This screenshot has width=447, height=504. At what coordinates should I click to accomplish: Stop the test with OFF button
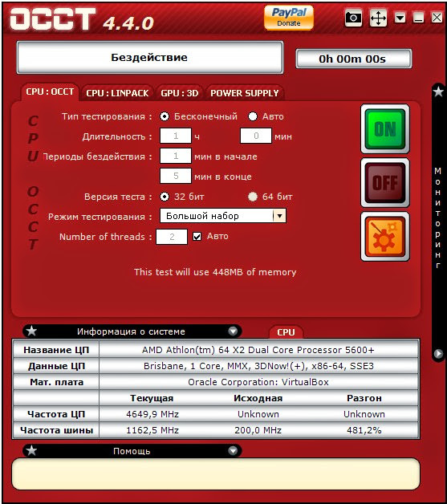coord(385,182)
